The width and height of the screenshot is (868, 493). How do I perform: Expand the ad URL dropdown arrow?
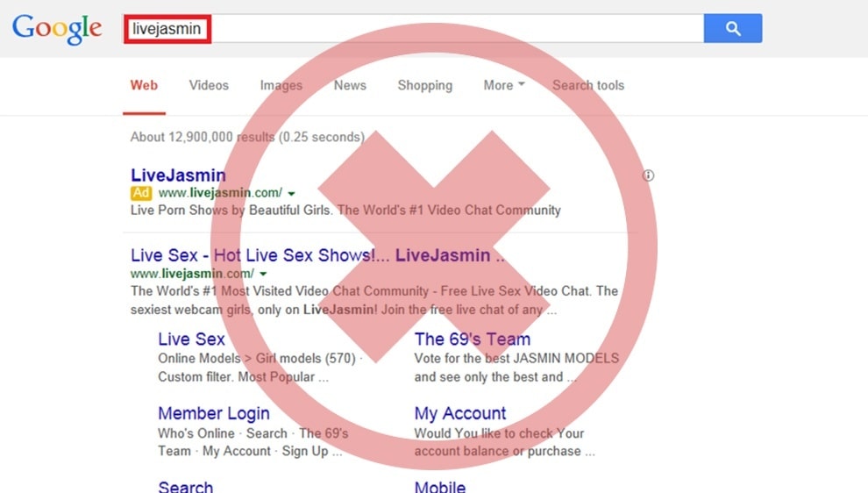pyautogui.click(x=291, y=193)
